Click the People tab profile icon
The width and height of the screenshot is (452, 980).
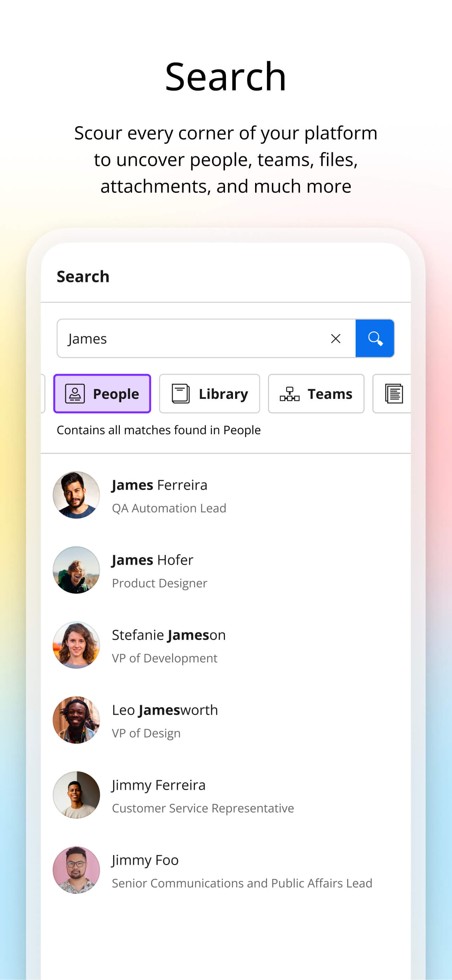(x=75, y=393)
